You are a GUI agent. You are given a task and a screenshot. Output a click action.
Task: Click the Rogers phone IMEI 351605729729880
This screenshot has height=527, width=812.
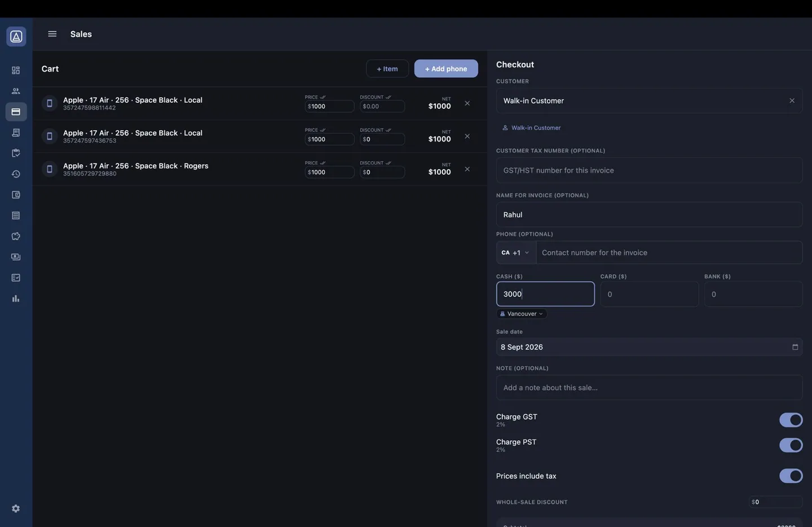90,174
